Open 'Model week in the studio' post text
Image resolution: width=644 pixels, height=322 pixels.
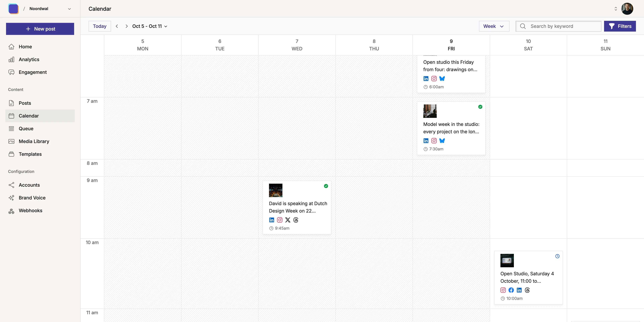[451, 128]
